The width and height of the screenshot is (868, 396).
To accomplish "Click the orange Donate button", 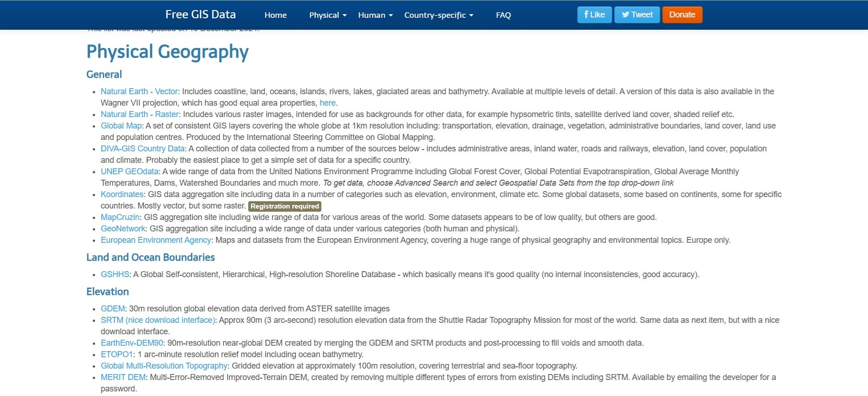I will tap(682, 15).
